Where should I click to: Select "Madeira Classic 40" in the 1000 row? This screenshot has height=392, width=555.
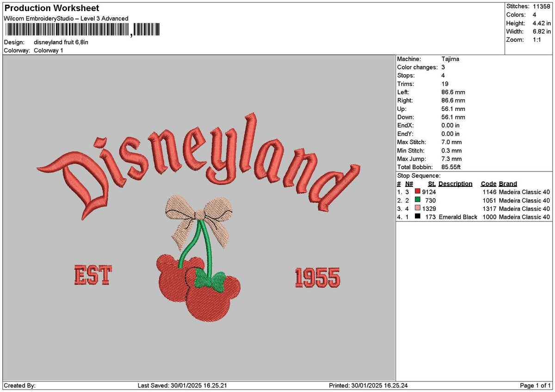point(524,217)
